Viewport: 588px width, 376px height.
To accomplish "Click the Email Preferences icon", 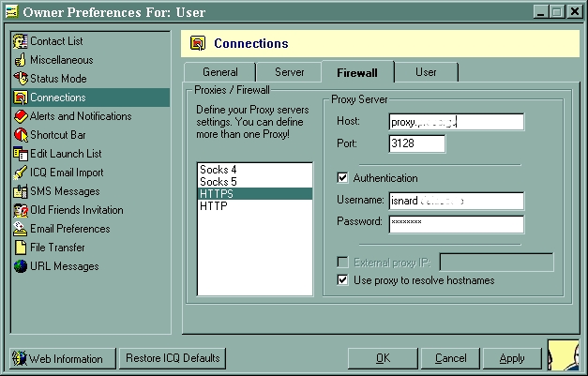I will click(x=21, y=229).
